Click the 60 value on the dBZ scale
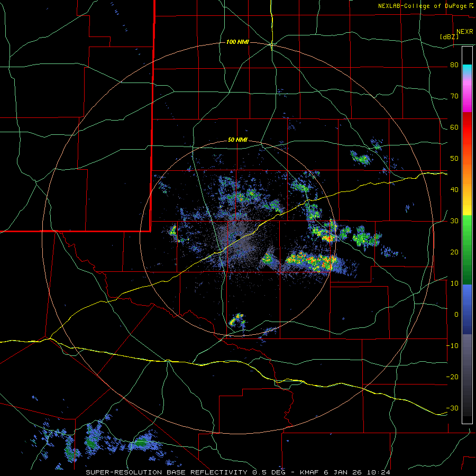476x476 pixels. [454, 127]
